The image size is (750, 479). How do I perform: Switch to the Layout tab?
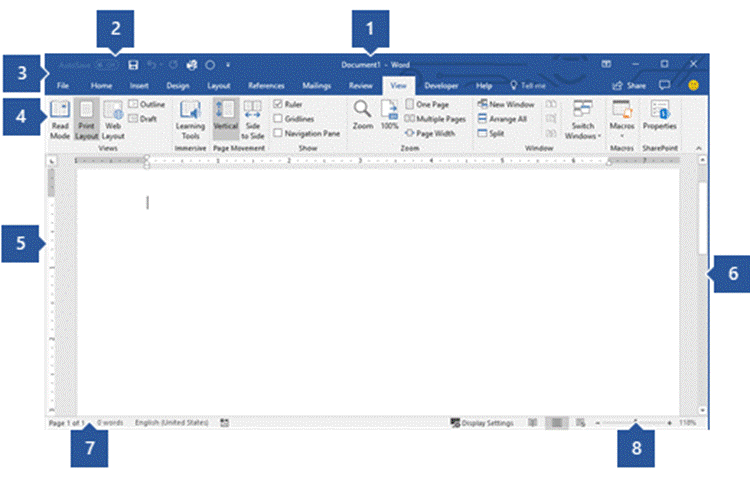(x=219, y=86)
